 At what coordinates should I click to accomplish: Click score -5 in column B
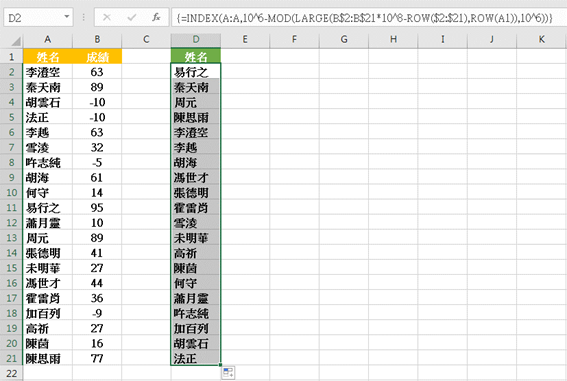(x=97, y=162)
